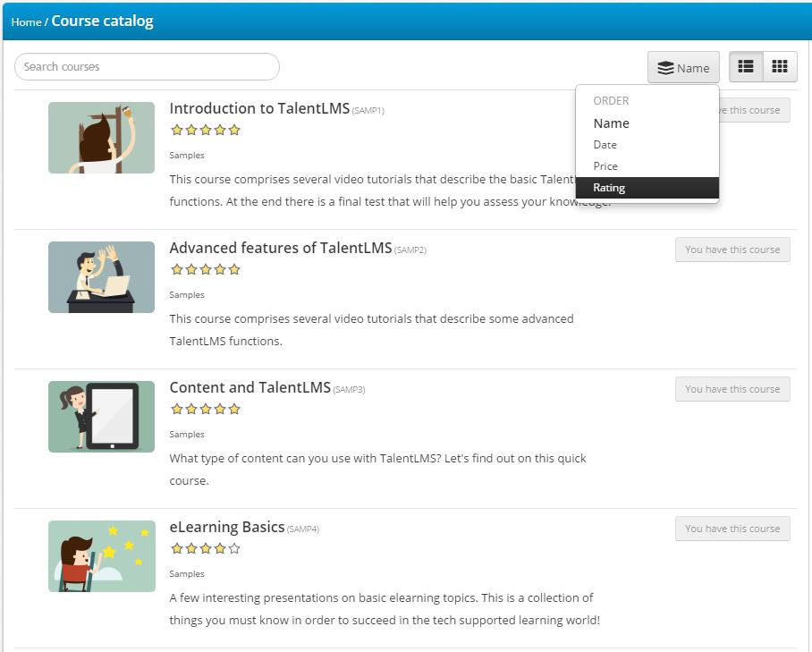Click the Introduction to TalentLMS course description

coord(391,191)
